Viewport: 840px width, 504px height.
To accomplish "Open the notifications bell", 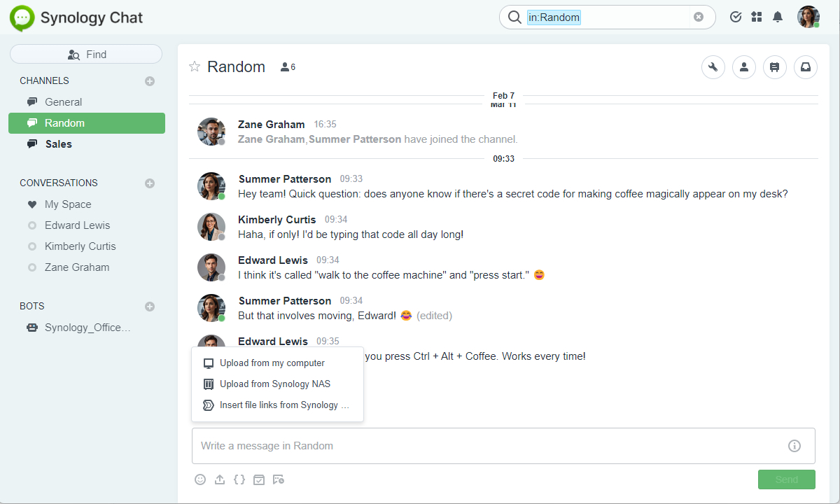I will (x=777, y=17).
